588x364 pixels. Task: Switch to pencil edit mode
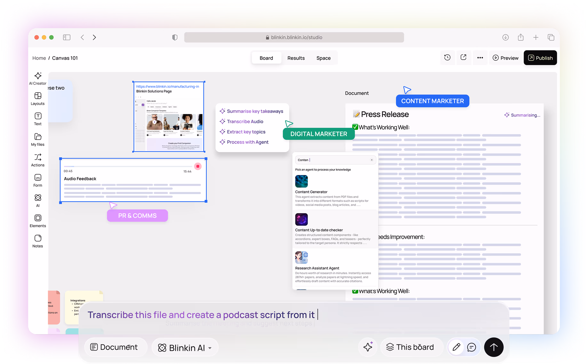click(456, 347)
